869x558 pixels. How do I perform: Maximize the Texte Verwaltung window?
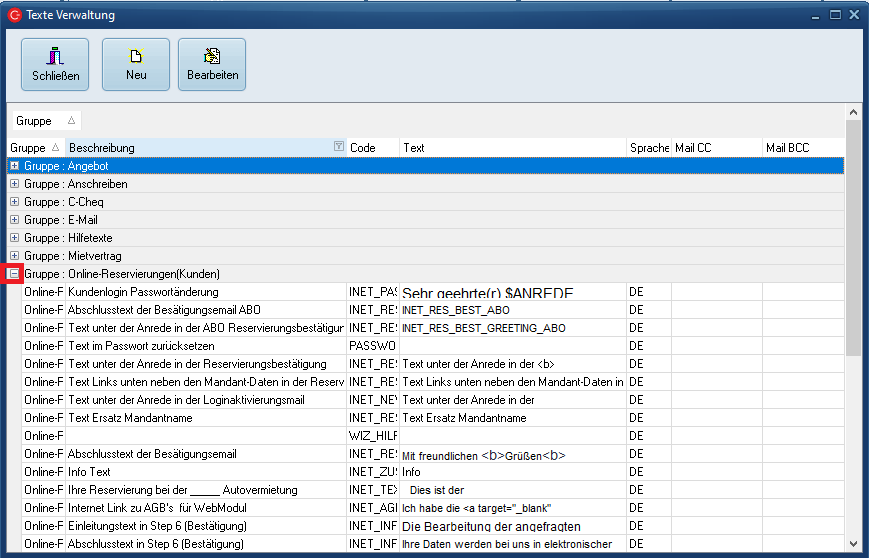point(835,15)
